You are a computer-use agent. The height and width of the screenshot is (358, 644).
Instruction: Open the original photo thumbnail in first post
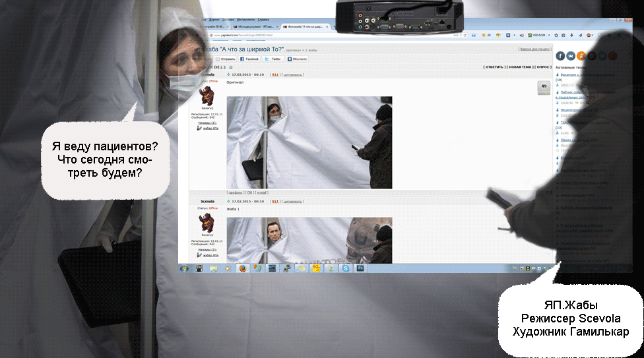(309, 142)
